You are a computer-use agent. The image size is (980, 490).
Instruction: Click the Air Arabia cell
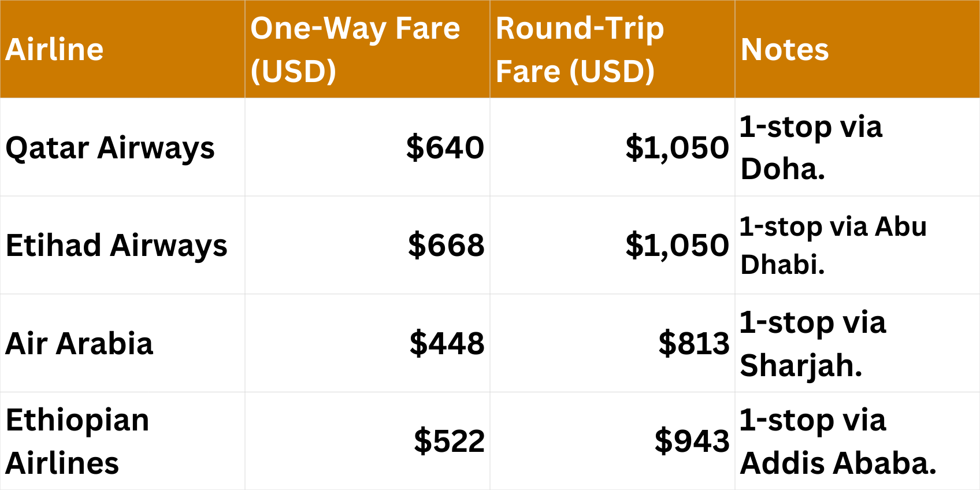(80, 344)
